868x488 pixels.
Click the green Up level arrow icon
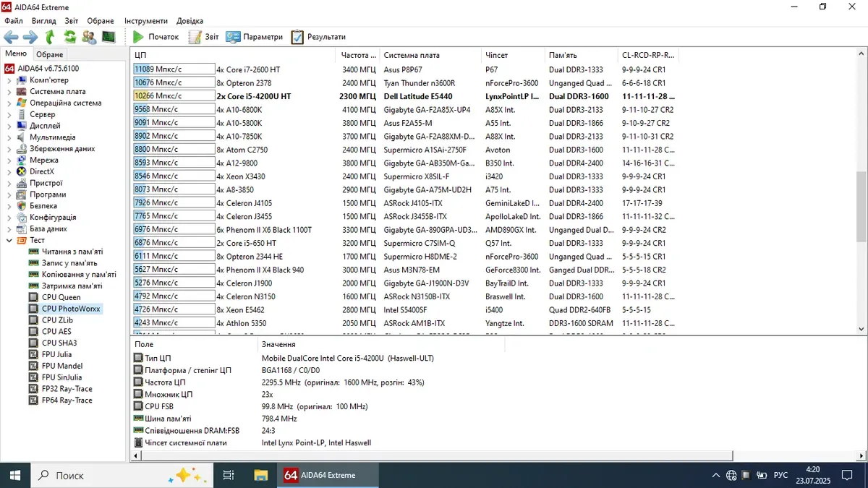click(50, 37)
